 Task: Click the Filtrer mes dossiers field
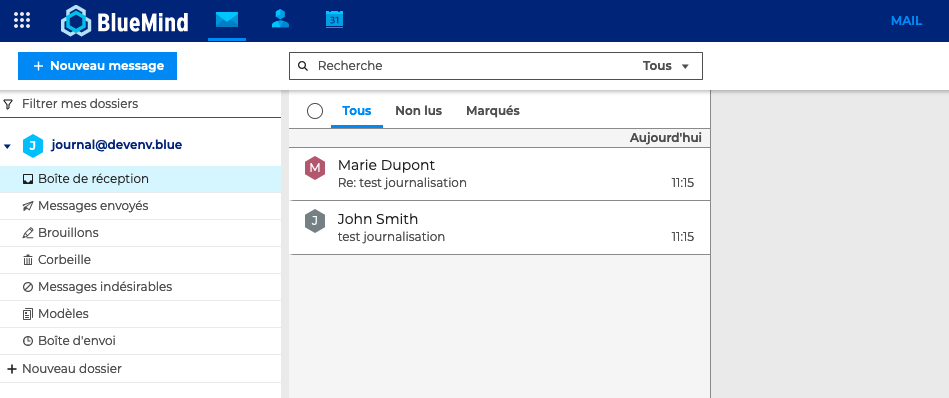point(140,104)
